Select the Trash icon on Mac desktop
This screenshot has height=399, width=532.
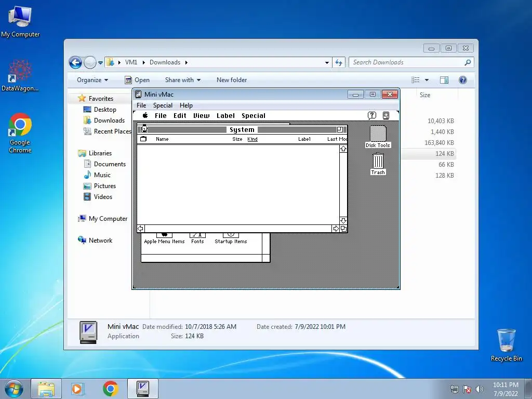(378, 164)
